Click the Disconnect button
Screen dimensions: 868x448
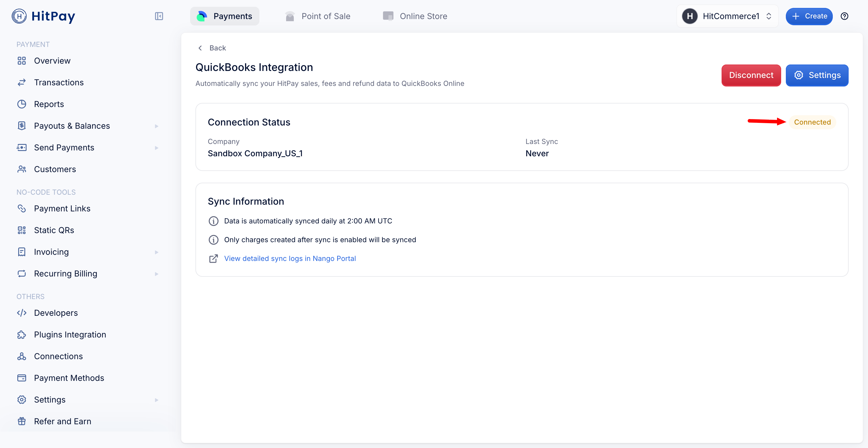coord(751,75)
